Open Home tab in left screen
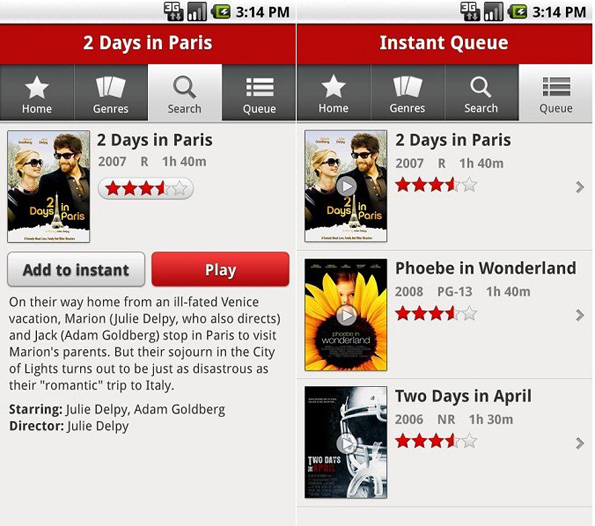The width and height of the screenshot is (595, 526). [x=37, y=93]
